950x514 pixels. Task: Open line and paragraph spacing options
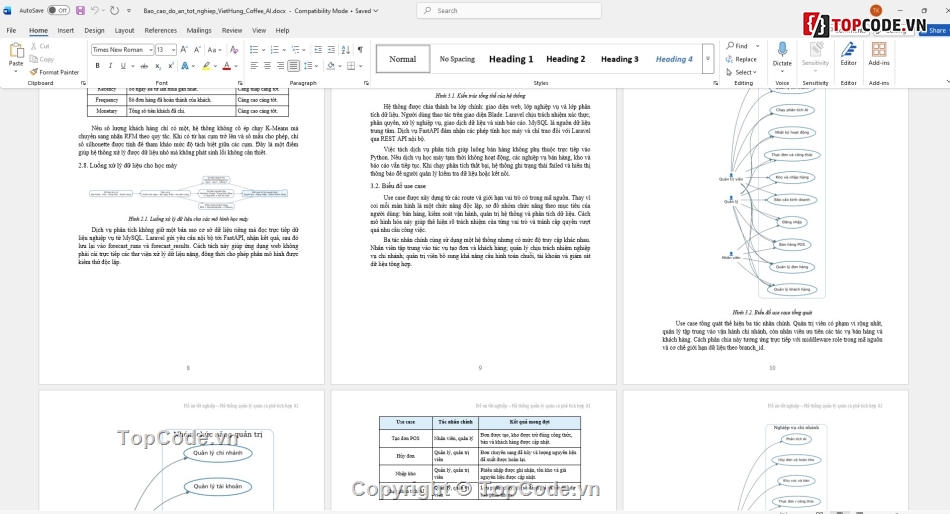click(x=308, y=65)
